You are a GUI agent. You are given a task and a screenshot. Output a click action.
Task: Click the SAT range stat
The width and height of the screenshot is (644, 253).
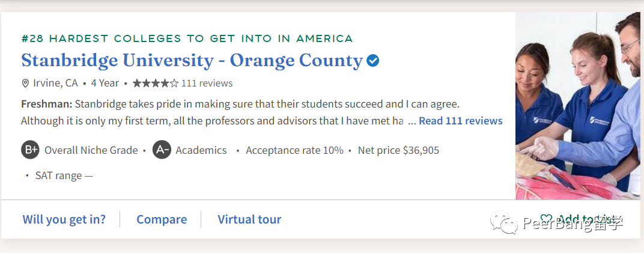[64, 175]
